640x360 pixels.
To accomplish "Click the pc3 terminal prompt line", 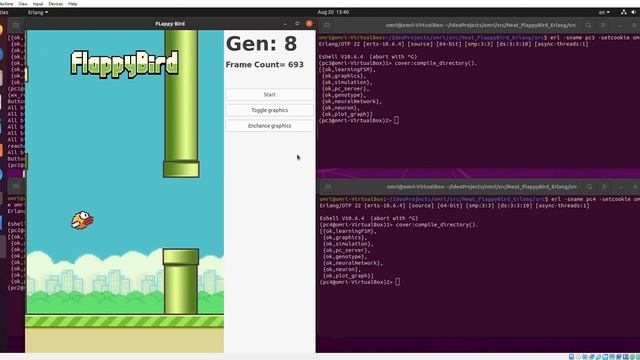I will 359,120.
